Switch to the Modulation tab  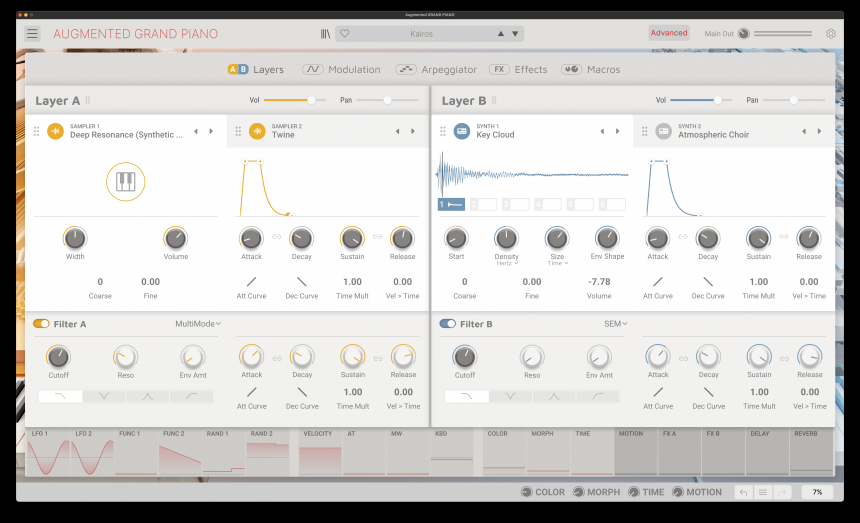pos(341,70)
